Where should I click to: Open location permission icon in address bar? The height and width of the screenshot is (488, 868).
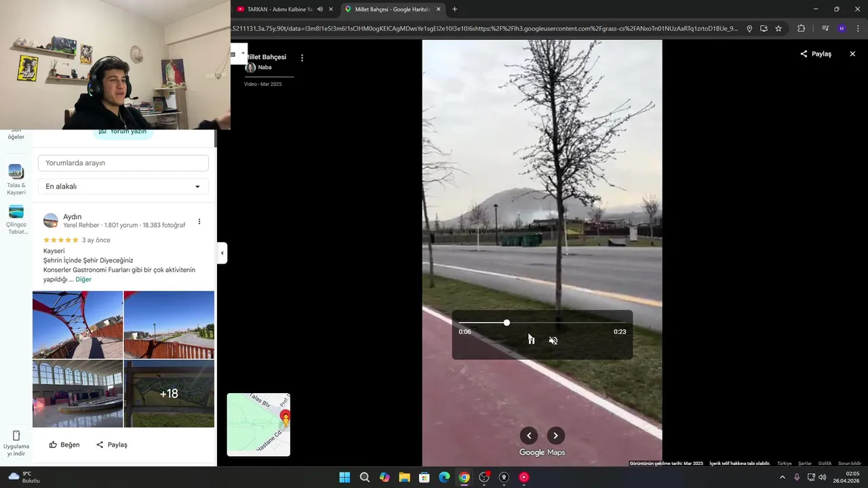749,28
